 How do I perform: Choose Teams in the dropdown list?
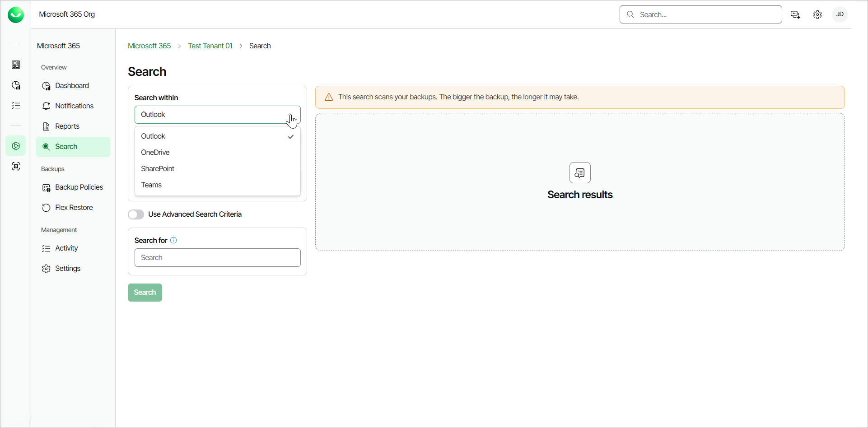(218, 185)
